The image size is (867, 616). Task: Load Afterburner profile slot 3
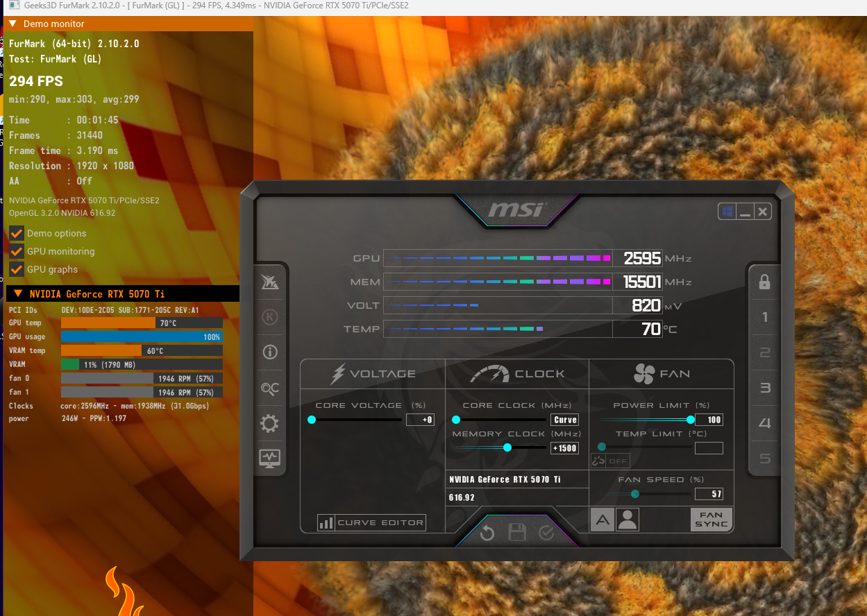click(x=765, y=388)
